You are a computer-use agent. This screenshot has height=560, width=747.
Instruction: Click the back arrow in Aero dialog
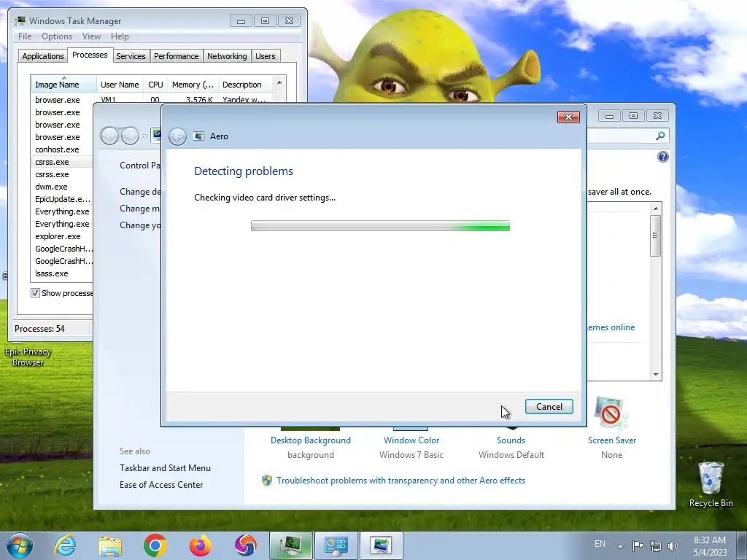tap(178, 136)
